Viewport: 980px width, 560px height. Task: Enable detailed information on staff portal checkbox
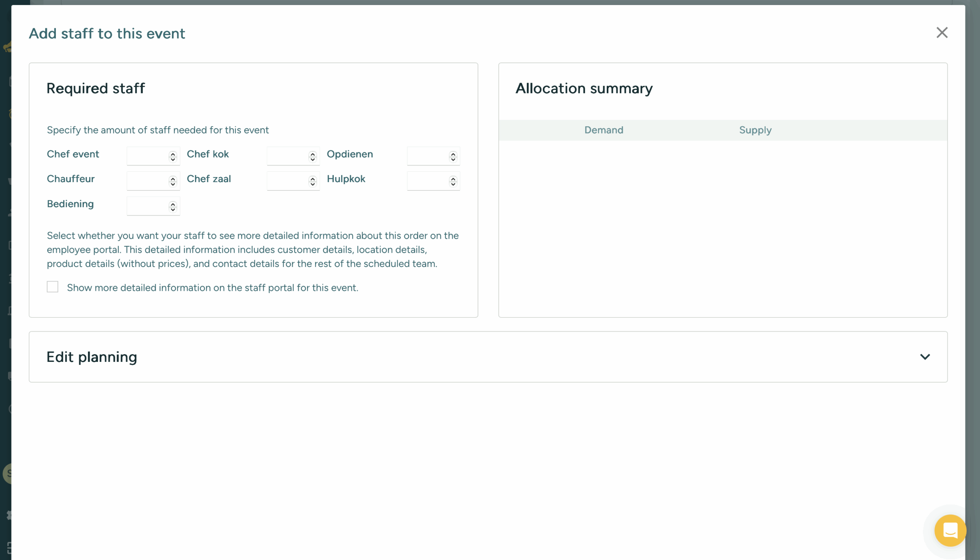[52, 287]
